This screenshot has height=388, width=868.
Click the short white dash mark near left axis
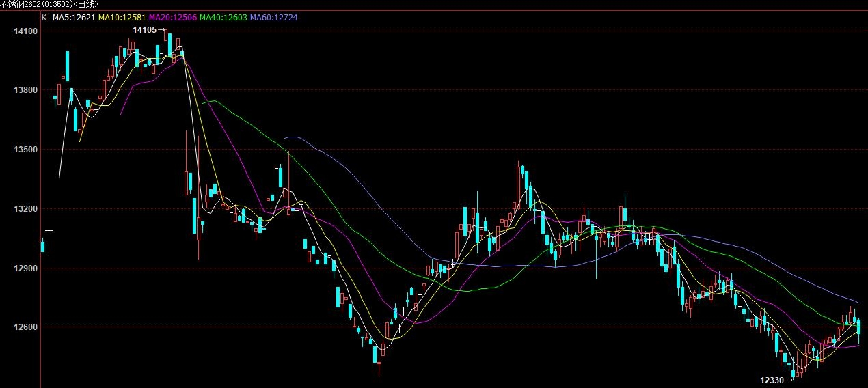[49, 231]
